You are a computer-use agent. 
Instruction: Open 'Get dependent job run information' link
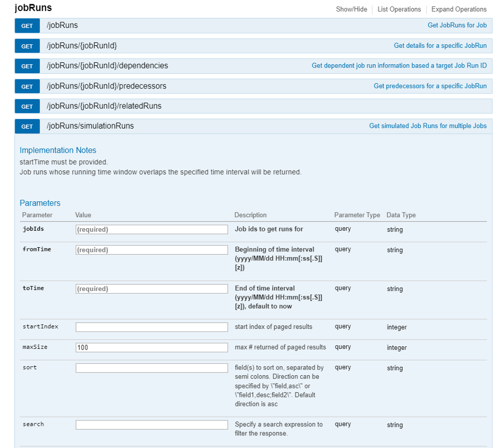coord(399,66)
